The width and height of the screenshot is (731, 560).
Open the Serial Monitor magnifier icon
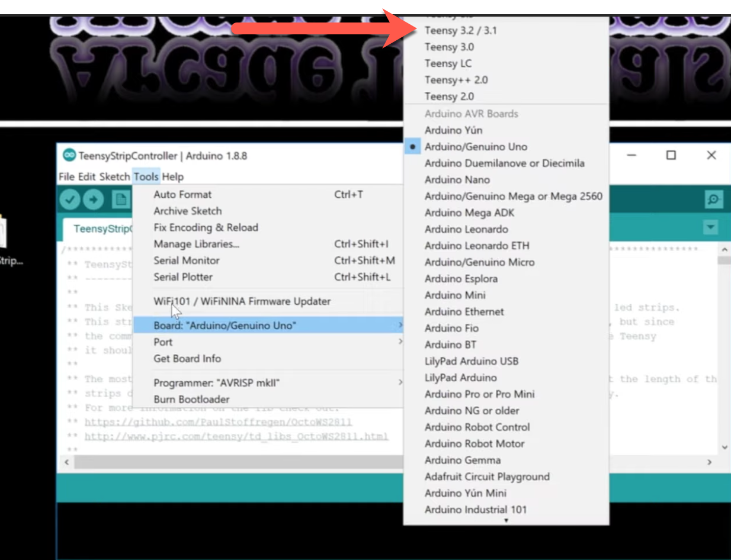[x=714, y=199]
